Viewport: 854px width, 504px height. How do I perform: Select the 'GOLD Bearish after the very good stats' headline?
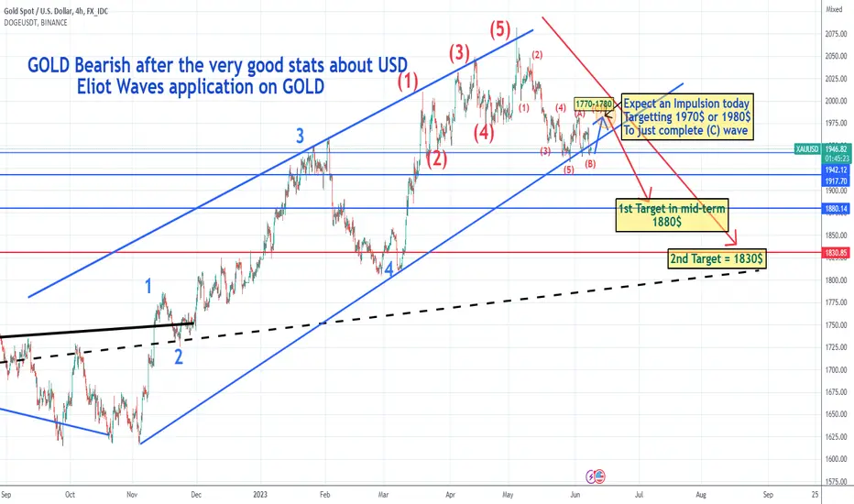pos(217,65)
